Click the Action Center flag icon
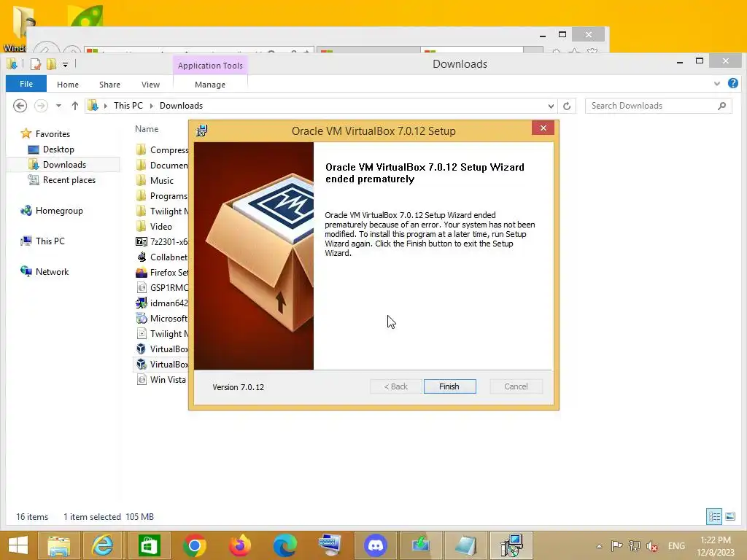Image resolution: width=747 pixels, height=560 pixels. click(x=616, y=546)
